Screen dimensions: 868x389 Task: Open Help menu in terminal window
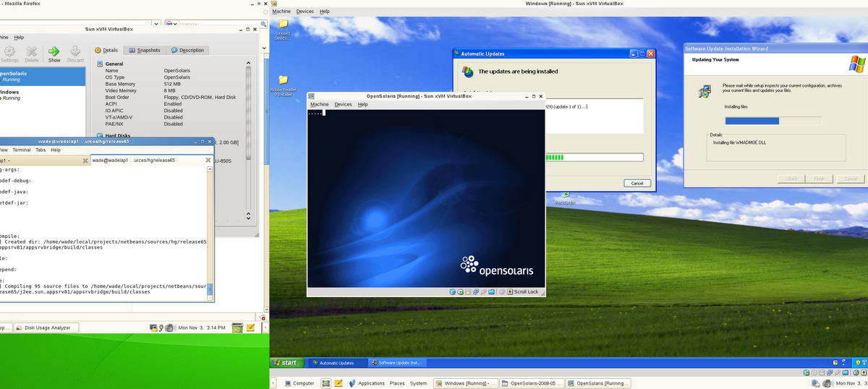(55, 150)
